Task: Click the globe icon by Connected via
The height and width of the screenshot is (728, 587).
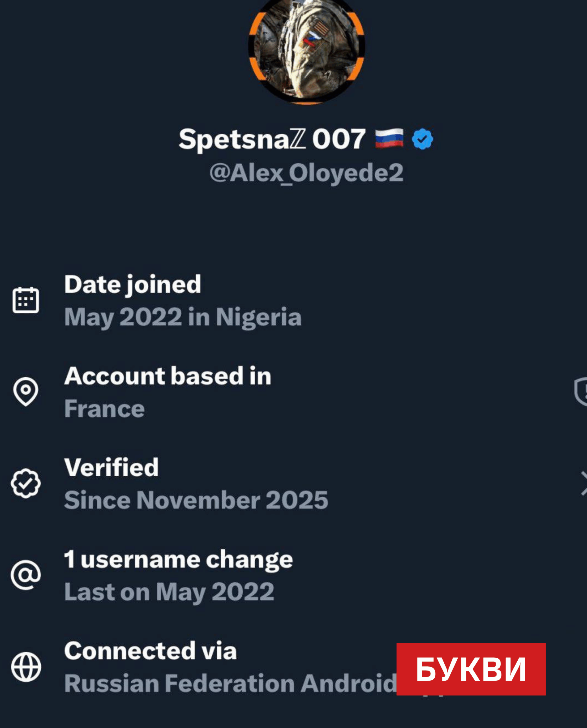Action: (x=26, y=667)
